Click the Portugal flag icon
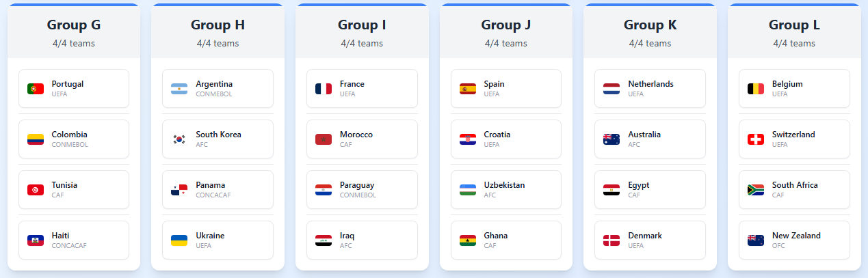 36,89
